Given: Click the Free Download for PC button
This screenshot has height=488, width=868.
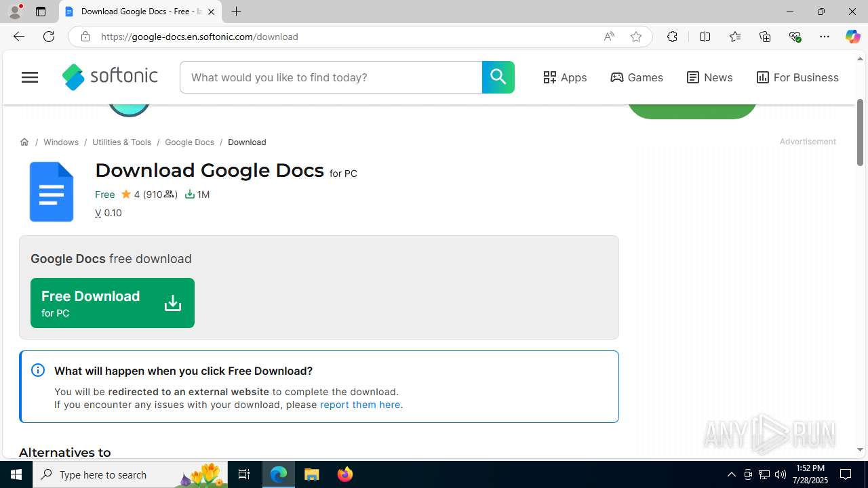Looking at the screenshot, I should [113, 303].
